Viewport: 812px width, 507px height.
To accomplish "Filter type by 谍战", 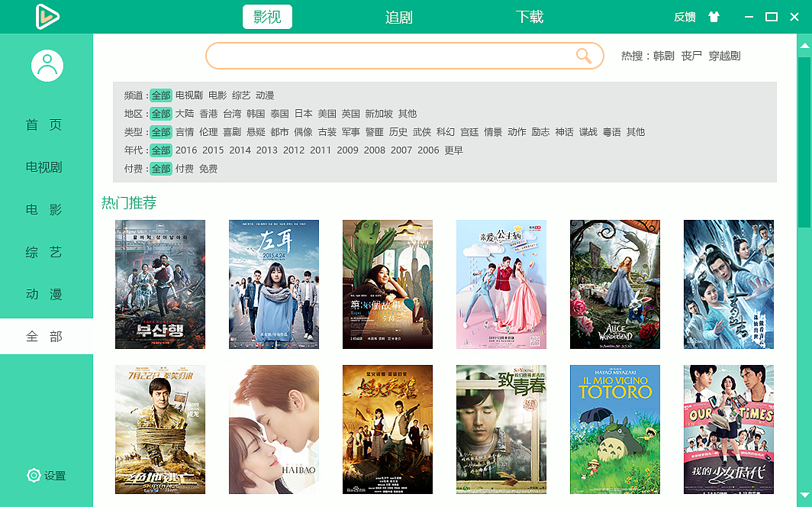I will (588, 132).
